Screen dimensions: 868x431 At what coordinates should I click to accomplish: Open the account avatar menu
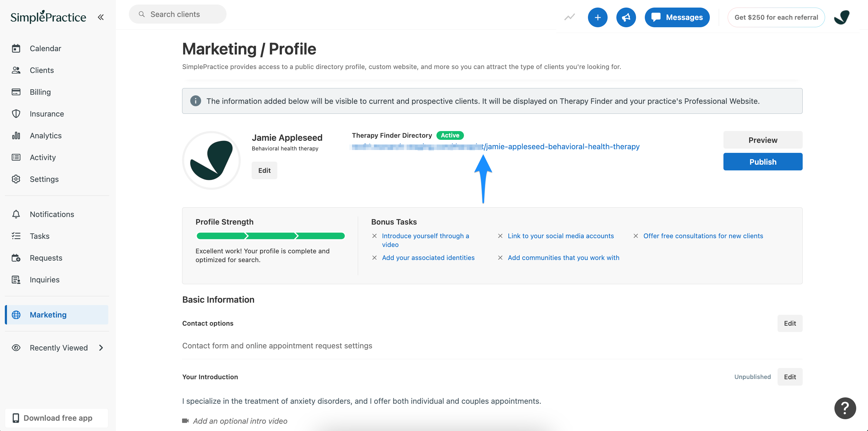click(841, 17)
